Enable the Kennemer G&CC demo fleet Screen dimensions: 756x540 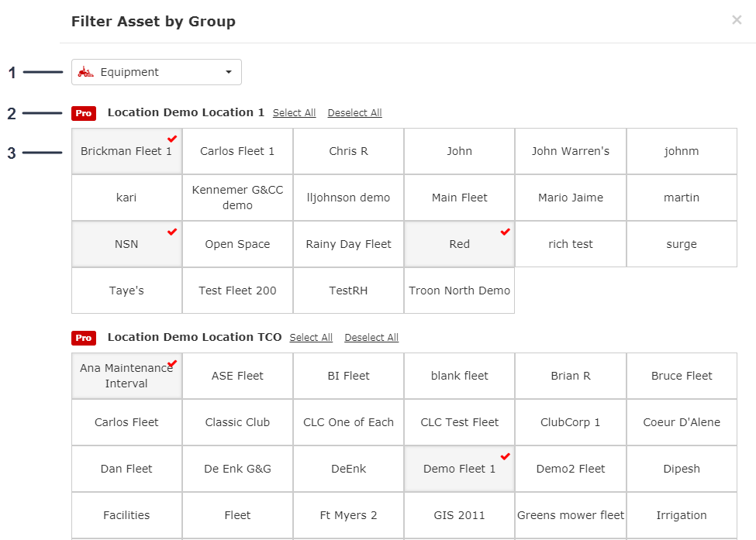point(237,198)
